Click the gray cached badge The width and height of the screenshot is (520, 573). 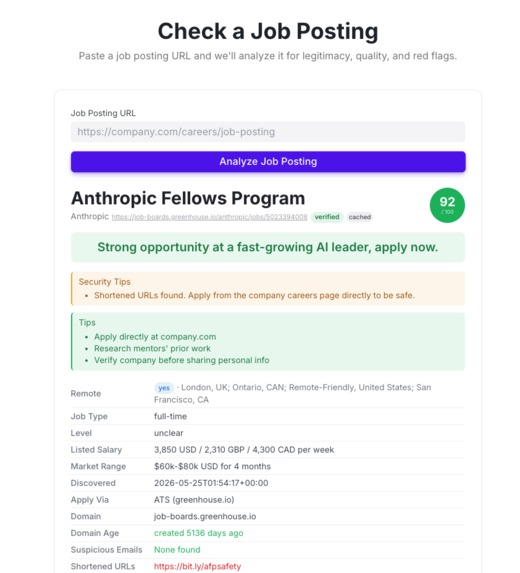[x=360, y=217]
